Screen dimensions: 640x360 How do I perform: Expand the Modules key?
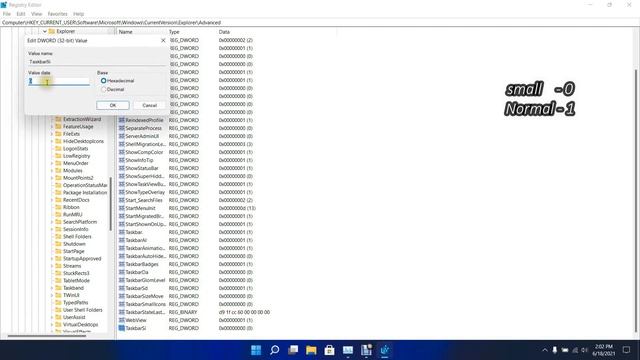point(52,171)
